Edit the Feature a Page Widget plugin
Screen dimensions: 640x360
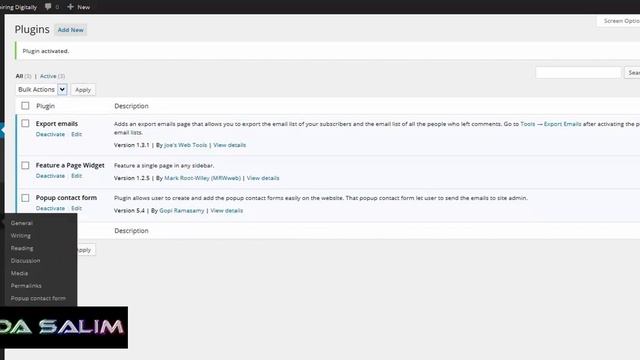(x=77, y=176)
